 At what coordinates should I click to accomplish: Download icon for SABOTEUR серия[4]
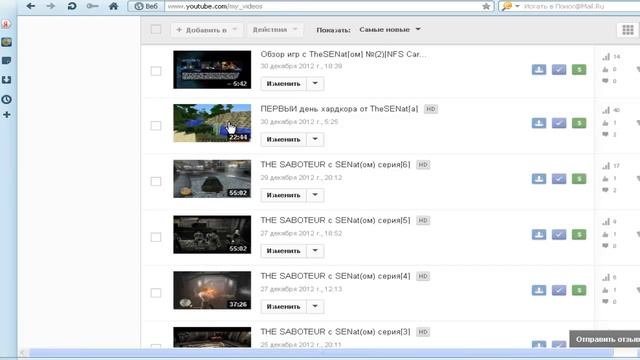pos(539,290)
